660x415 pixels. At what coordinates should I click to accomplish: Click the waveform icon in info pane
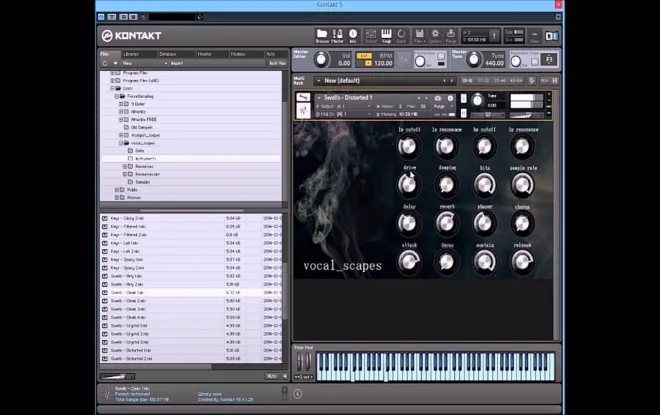pos(106,394)
